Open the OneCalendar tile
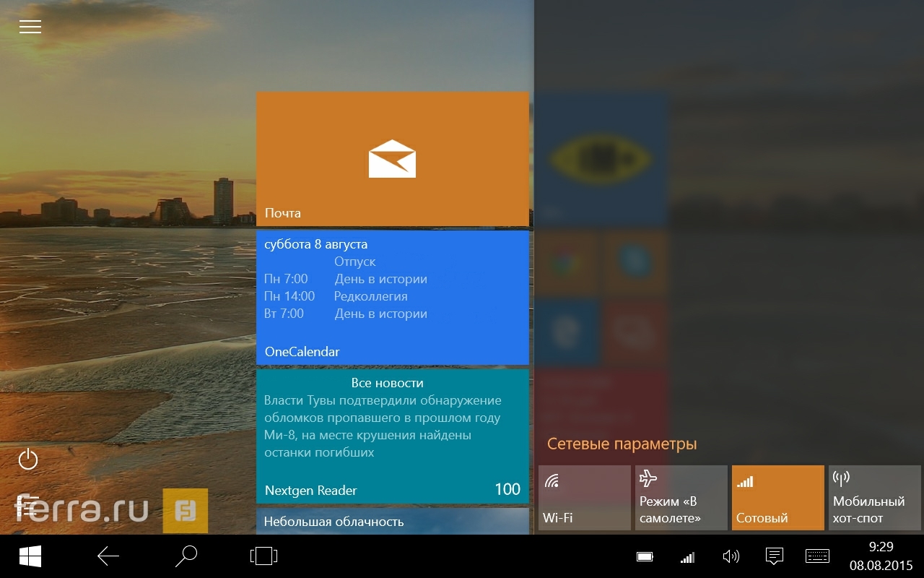Viewport: 924px width, 578px height. pos(393,298)
